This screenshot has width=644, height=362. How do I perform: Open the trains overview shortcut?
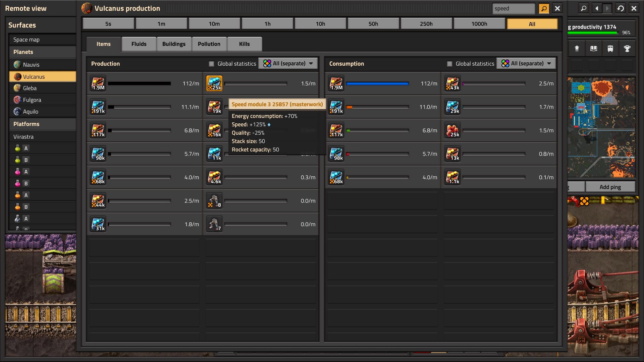tap(610, 49)
